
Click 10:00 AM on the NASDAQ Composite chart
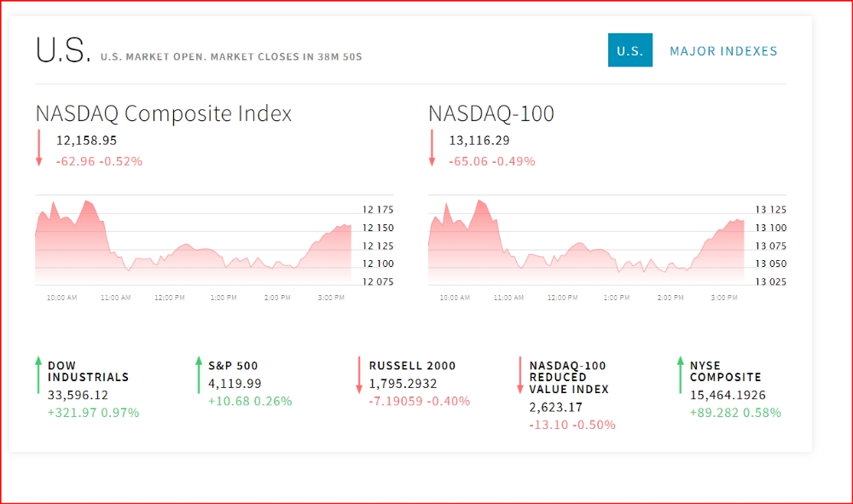tap(62, 298)
